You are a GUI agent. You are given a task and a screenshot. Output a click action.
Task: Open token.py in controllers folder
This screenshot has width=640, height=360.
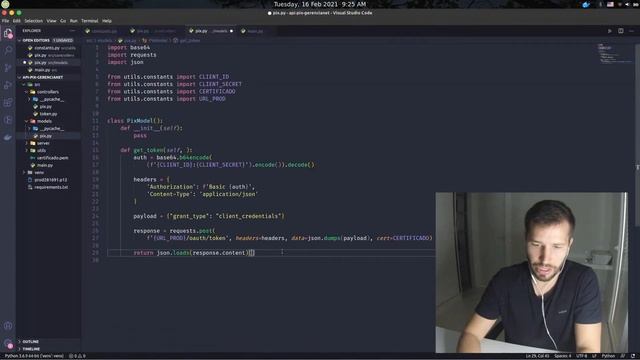pyautogui.click(x=48, y=114)
